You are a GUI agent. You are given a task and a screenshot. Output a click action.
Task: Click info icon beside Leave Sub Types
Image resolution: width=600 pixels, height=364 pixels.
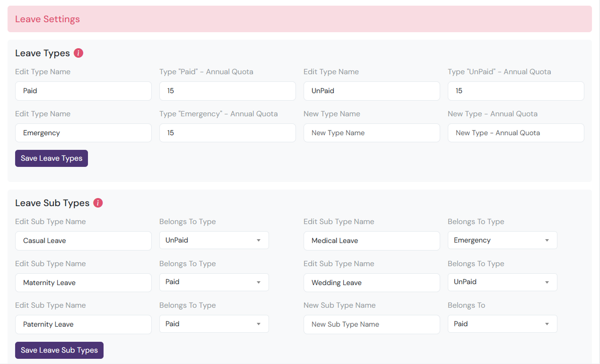pyautogui.click(x=98, y=203)
